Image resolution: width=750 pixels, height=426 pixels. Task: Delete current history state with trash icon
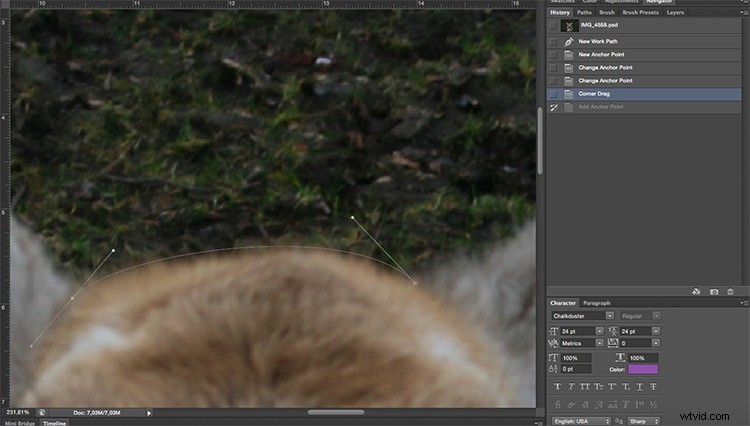(730, 292)
